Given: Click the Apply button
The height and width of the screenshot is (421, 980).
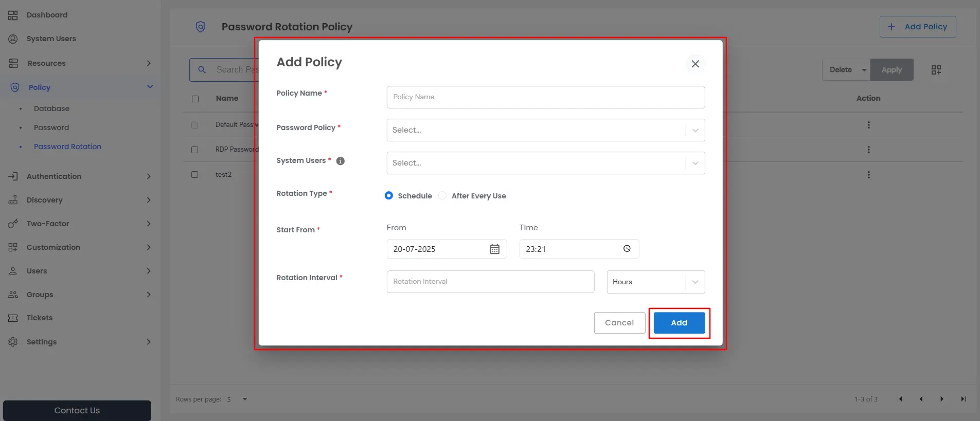Looking at the screenshot, I should (892, 70).
